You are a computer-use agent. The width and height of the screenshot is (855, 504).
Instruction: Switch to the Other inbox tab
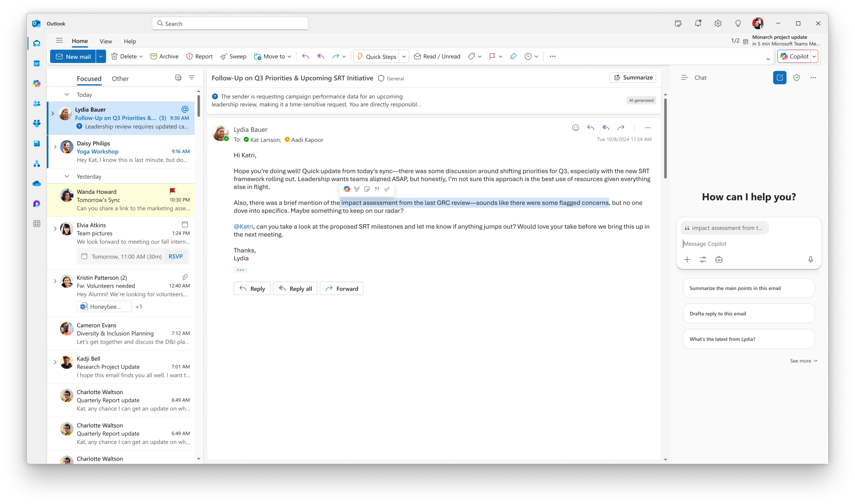click(120, 78)
